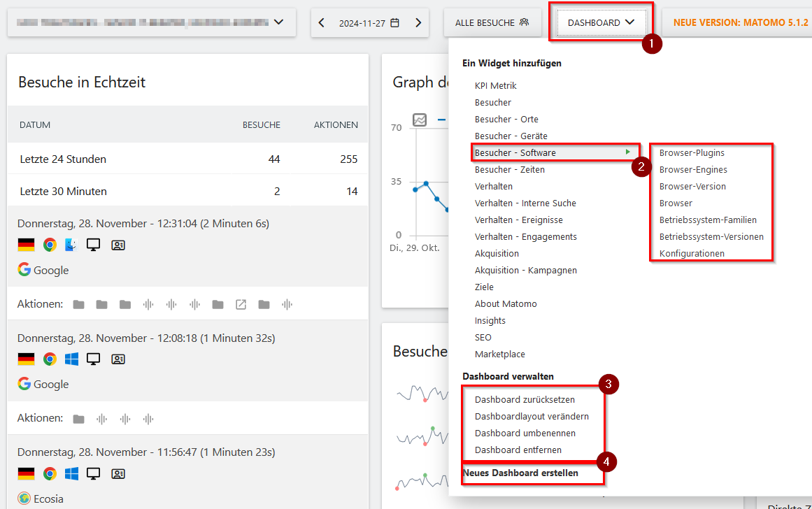Viewport: 812px width, 509px height.
Task: Open the date picker showing 2024-11-27
Action: point(370,23)
